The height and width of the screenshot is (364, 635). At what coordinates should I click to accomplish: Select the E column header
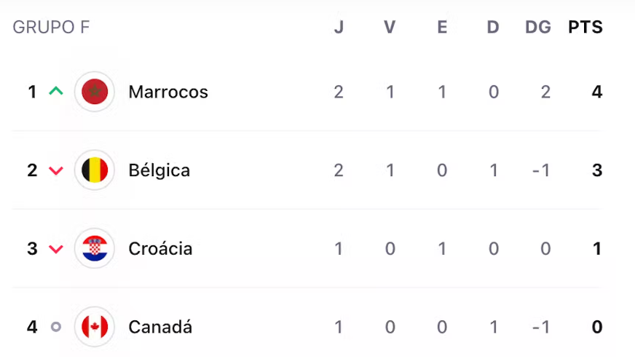pyautogui.click(x=442, y=27)
